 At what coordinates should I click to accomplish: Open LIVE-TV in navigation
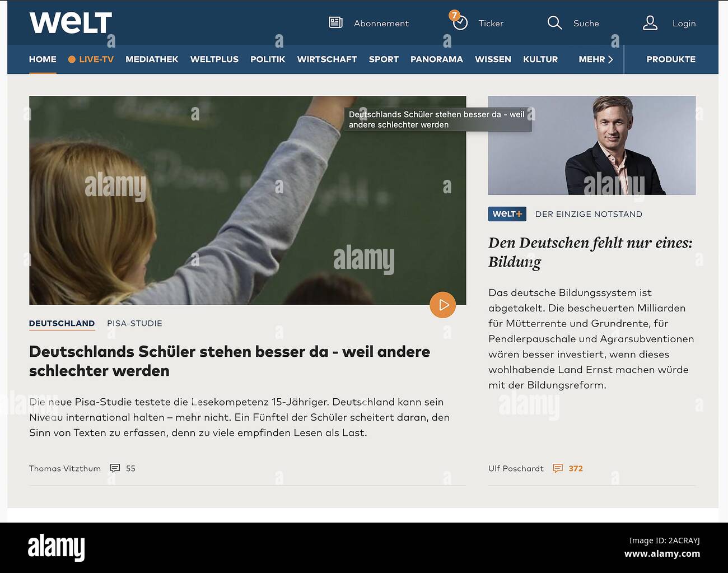point(96,59)
